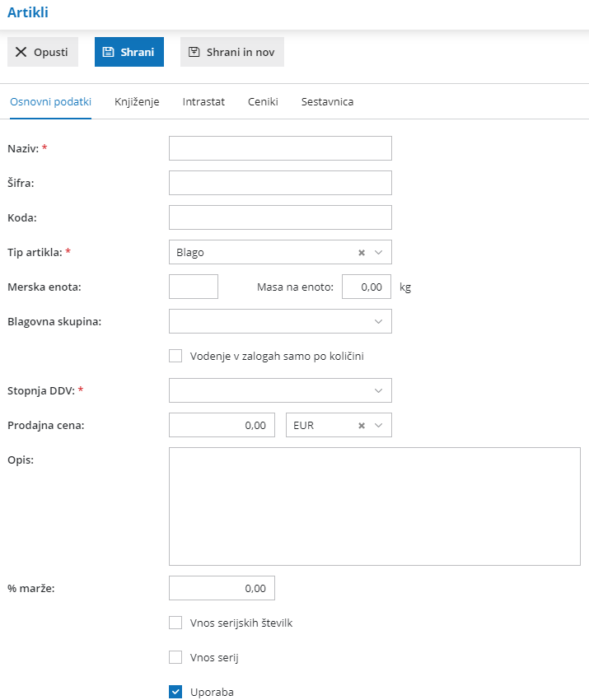Viewport: 589px width, 700px height.
Task: Enable the Vnos serijskih številk checkbox
Action: point(175,623)
